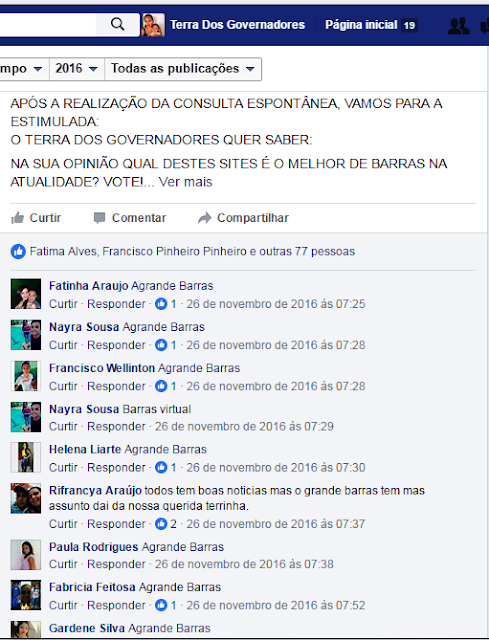Viewport: 489px width, 640px height.
Task: Go to Página inicial
Action: (361, 25)
